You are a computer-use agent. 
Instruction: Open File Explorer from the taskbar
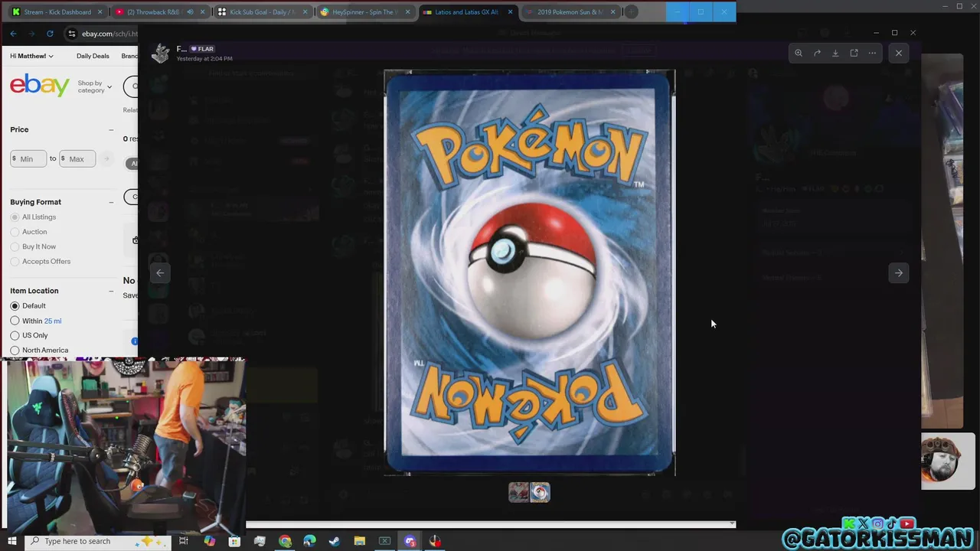pos(360,541)
